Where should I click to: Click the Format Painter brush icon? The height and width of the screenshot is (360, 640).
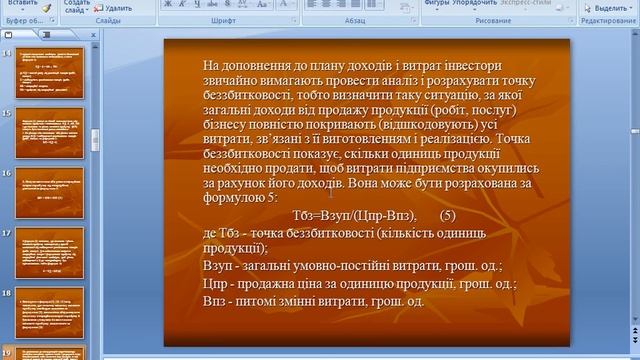pyautogui.click(x=47, y=8)
